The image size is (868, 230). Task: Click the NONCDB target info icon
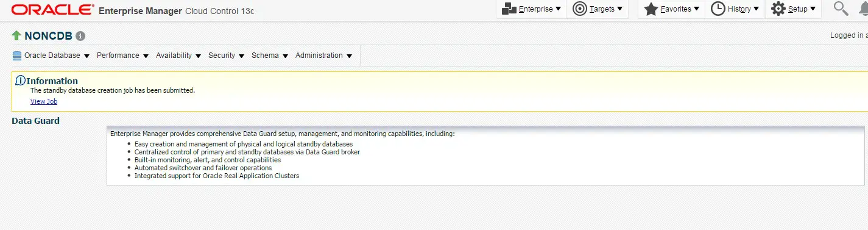tap(80, 36)
